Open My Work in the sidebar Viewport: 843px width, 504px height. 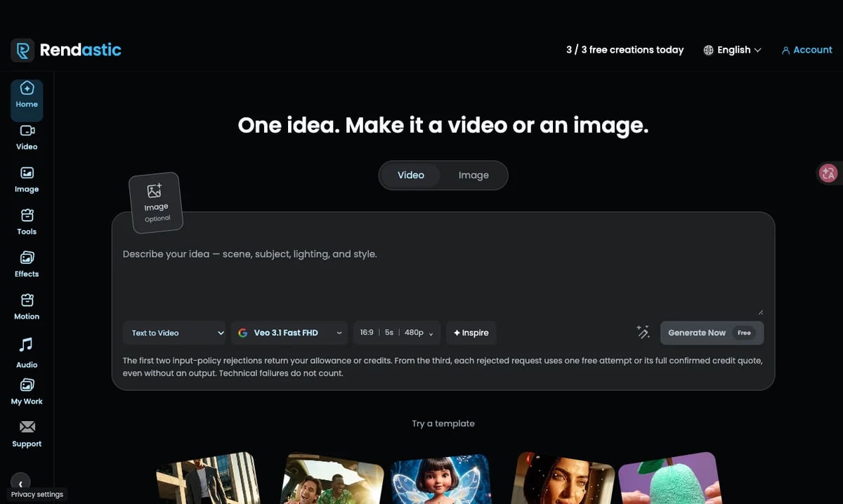point(27,392)
